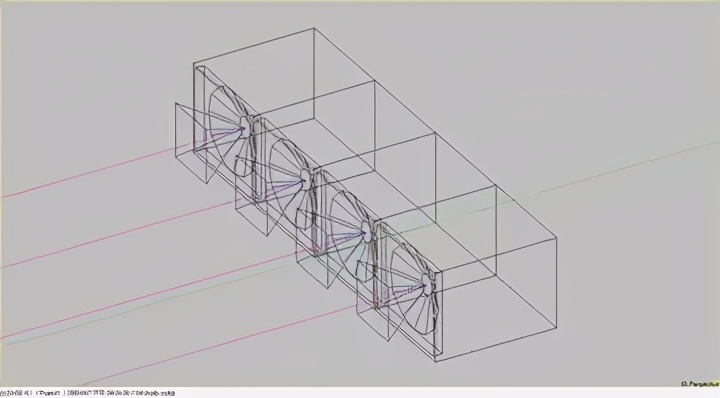The height and width of the screenshot is (398, 720).
Task: Select the hub of the frontmost fan
Action: point(426,285)
